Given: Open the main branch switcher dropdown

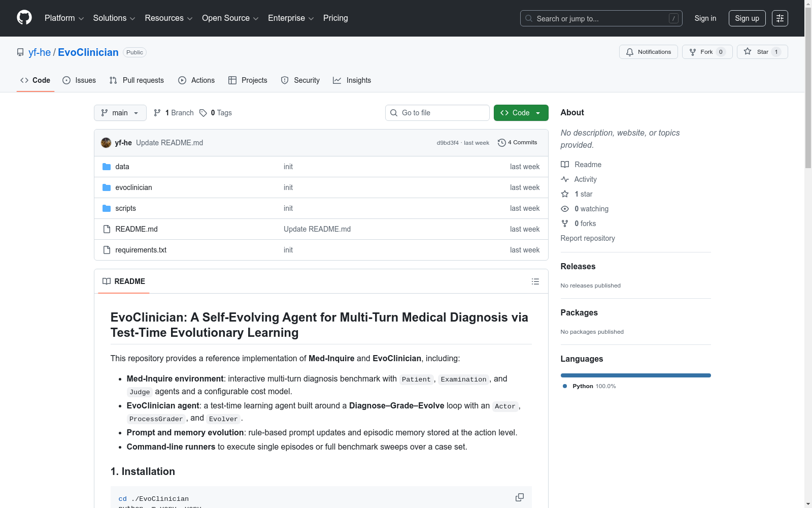Looking at the screenshot, I should pos(120,113).
